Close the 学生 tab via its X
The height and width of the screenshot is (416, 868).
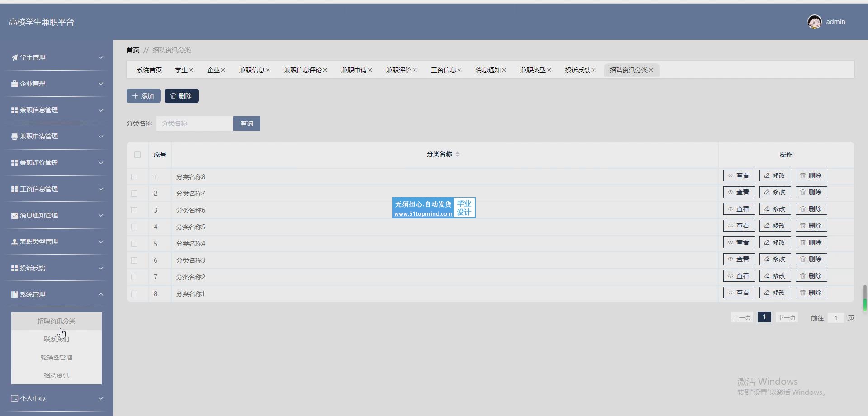coord(191,70)
